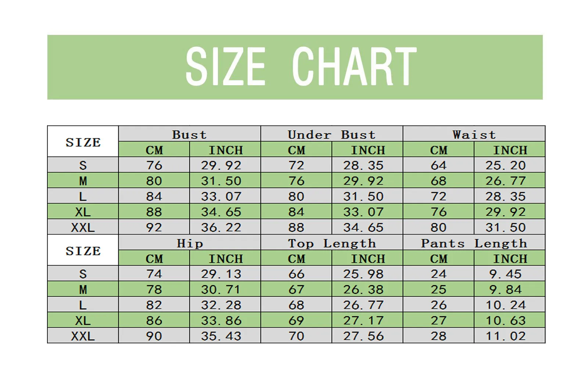The width and height of the screenshot is (588, 389).
Task: Select the Waist column header
Action: [x=474, y=134]
